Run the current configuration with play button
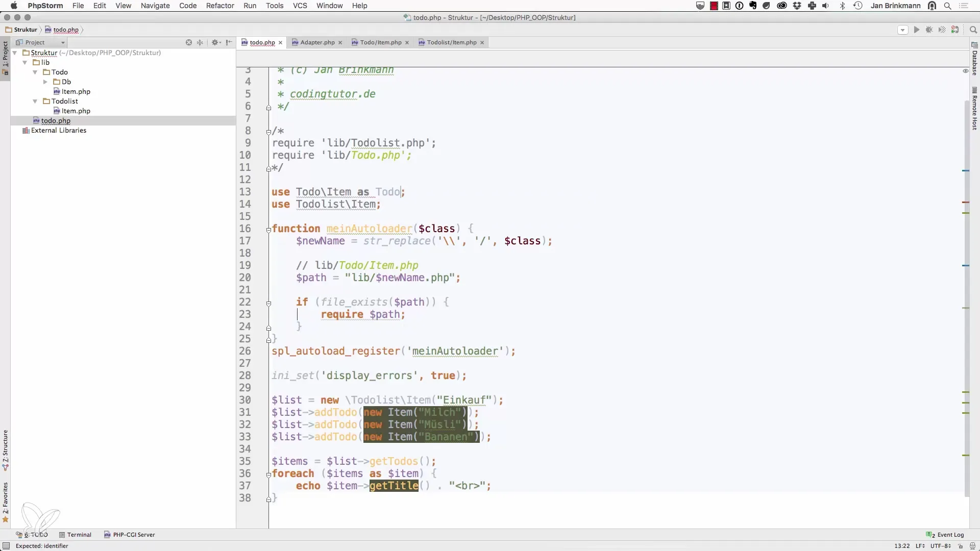This screenshot has width=980, height=551. coord(916,30)
